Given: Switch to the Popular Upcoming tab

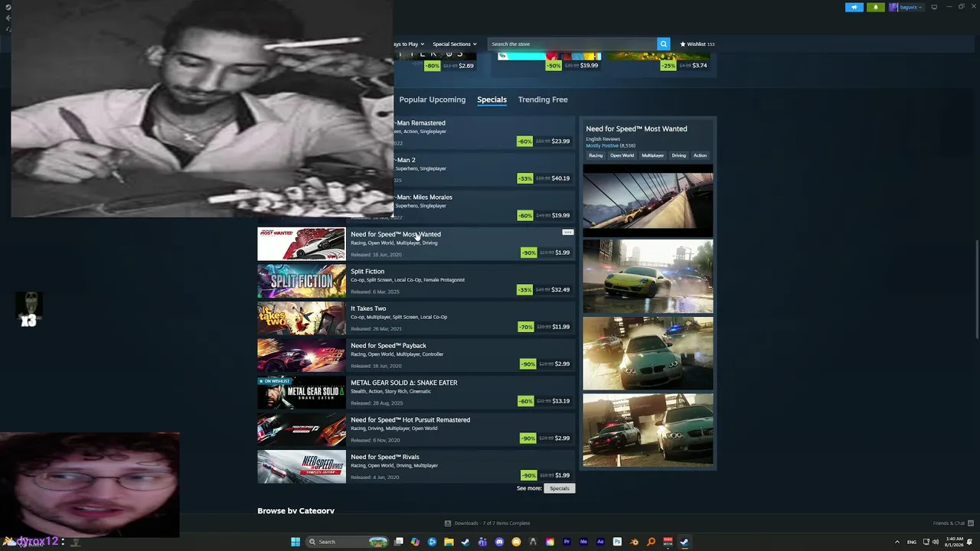Looking at the screenshot, I should [432, 99].
